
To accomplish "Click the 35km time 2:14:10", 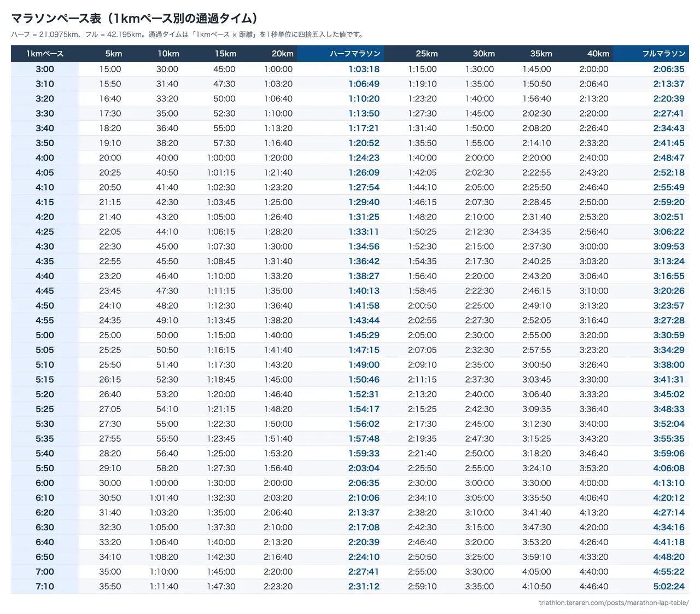I will (x=536, y=143).
